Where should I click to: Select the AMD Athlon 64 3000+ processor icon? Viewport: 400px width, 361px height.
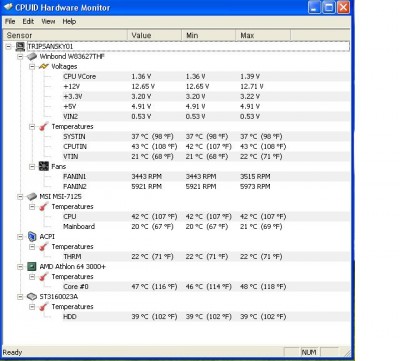32,267
